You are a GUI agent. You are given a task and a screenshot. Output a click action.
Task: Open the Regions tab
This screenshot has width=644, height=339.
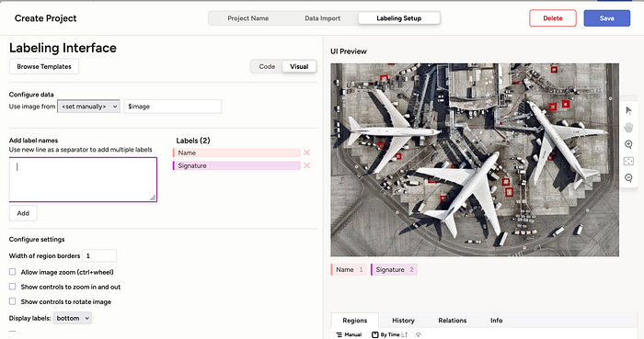355,321
